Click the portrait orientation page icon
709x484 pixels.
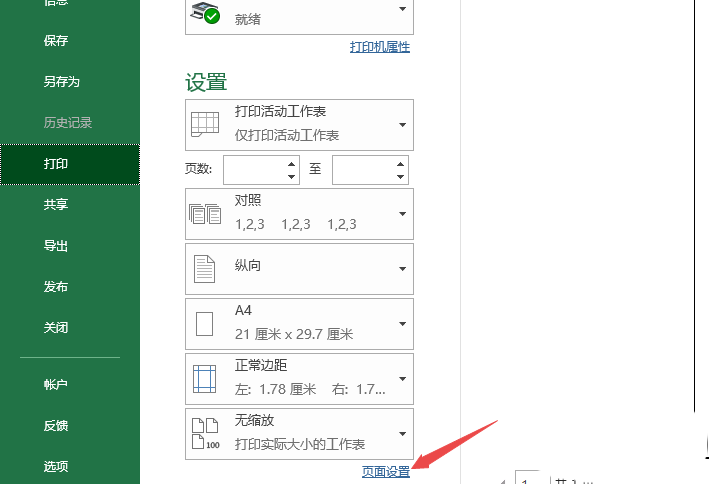click(x=204, y=269)
